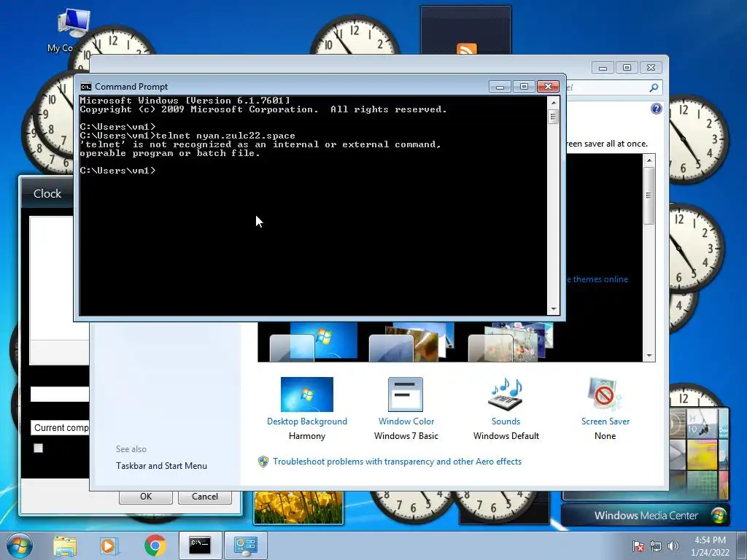Click the 'operable program or batch file.' line
Image resolution: width=747 pixels, height=560 pixels.
click(170, 153)
